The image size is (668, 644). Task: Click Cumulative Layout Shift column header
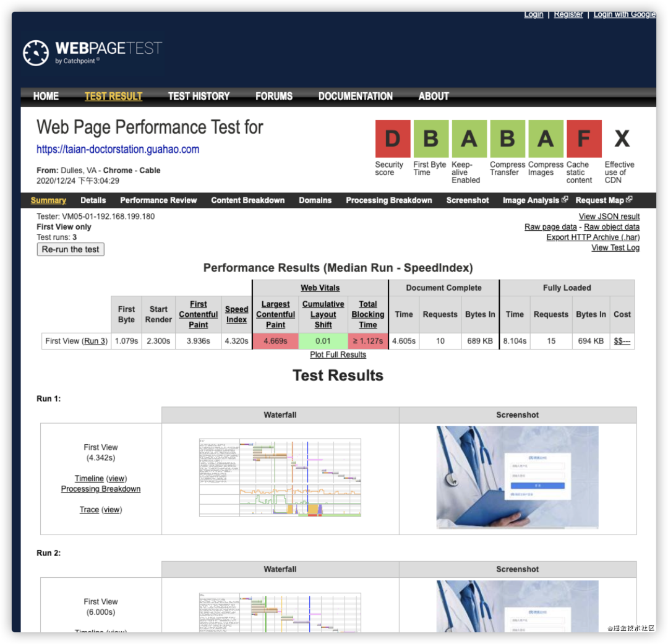(323, 314)
